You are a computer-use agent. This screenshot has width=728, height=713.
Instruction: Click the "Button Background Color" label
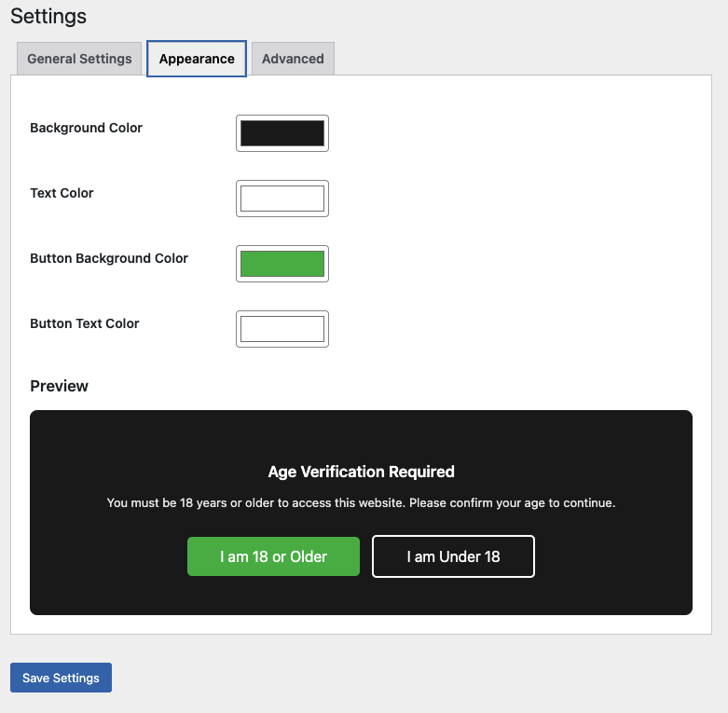click(109, 258)
